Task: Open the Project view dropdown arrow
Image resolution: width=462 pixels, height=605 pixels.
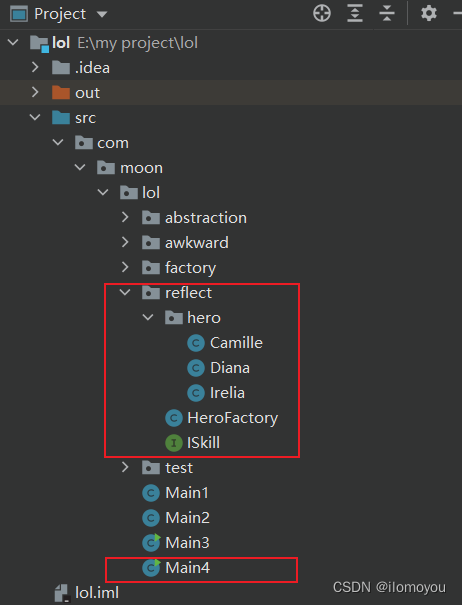Action: (x=102, y=14)
